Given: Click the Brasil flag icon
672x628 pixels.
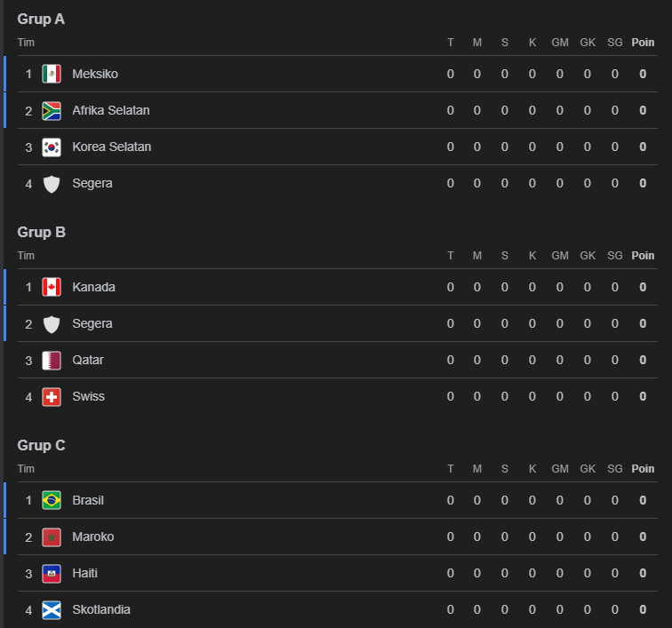Looking at the screenshot, I should pos(52,500).
